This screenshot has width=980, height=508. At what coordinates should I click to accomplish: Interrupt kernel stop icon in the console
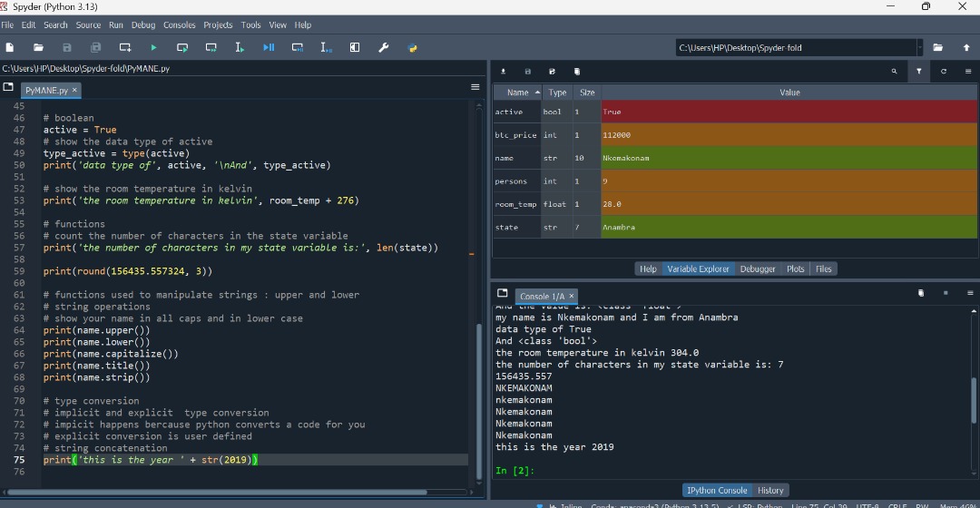[946, 293]
